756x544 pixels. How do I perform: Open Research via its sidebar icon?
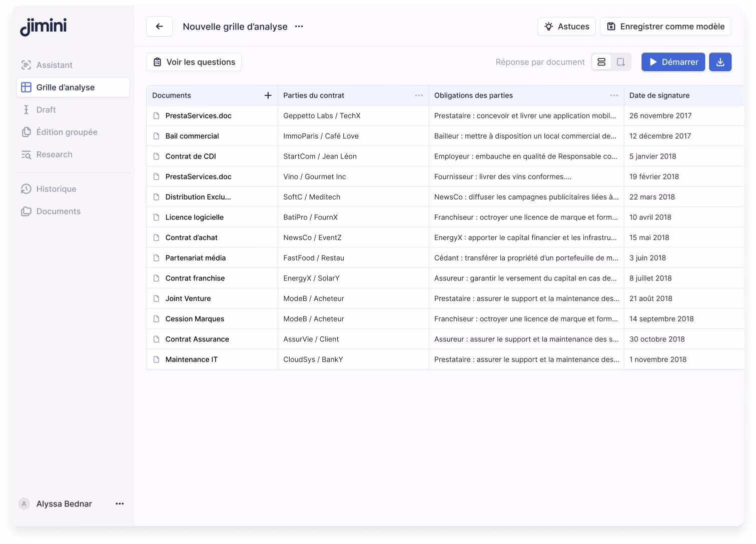pos(26,154)
